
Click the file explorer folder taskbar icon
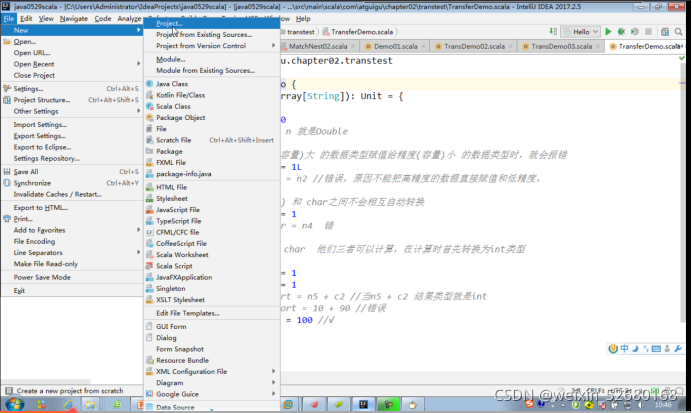[x=90, y=404]
